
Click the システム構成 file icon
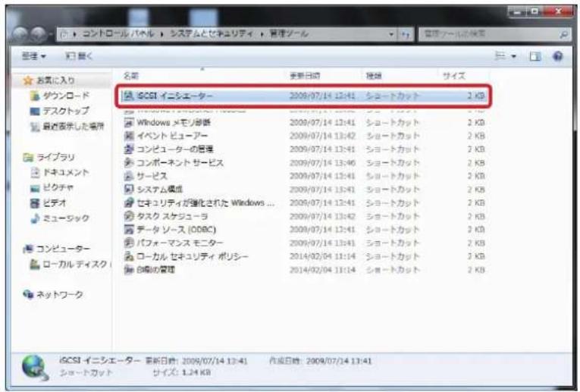(128, 190)
